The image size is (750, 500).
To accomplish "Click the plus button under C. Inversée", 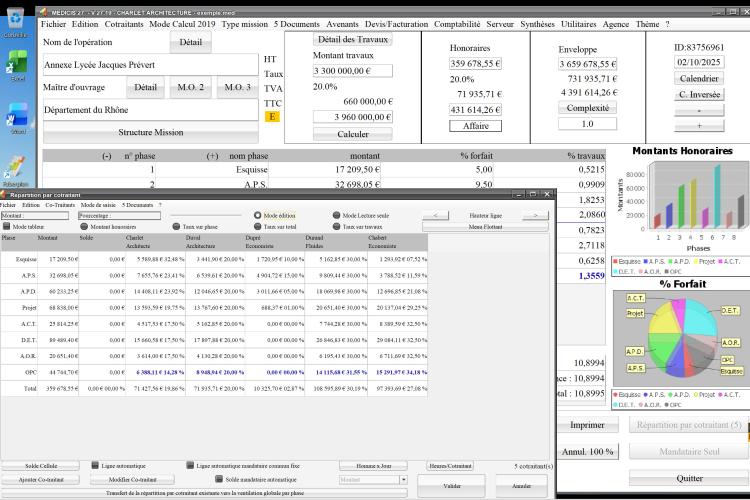I will point(699,126).
